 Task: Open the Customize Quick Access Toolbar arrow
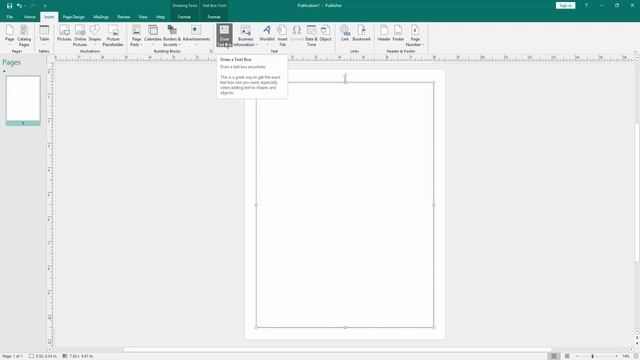click(x=45, y=6)
